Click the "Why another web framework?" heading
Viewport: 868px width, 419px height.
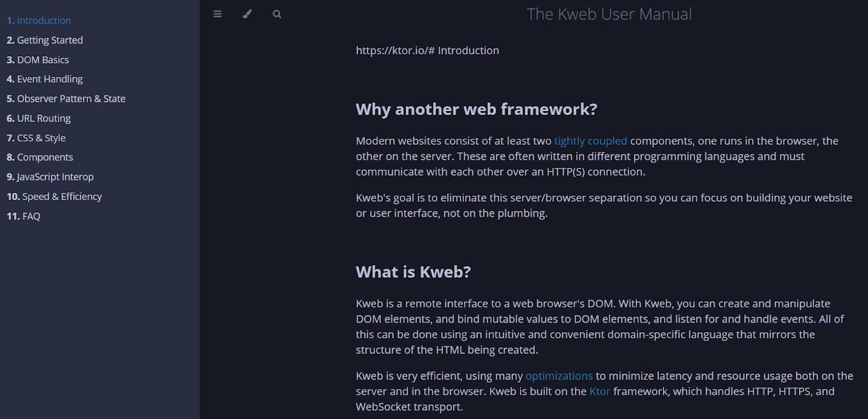(x=476, y=110)
